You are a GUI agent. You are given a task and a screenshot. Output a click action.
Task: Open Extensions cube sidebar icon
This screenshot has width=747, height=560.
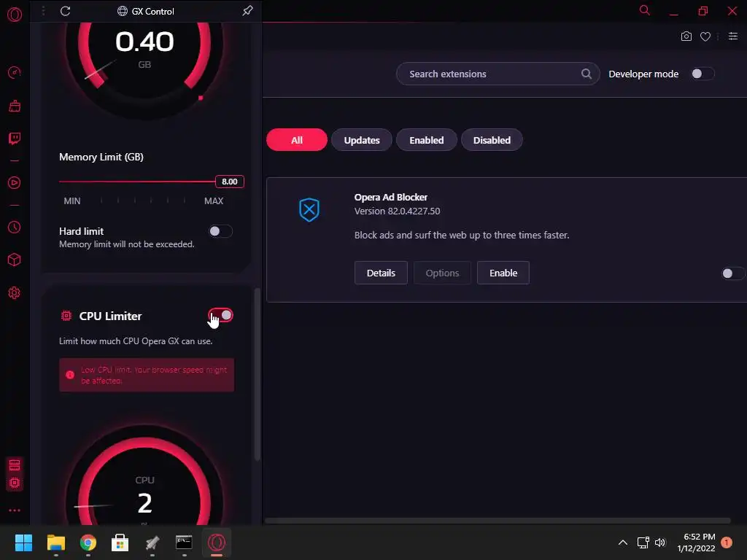point(15,260)
